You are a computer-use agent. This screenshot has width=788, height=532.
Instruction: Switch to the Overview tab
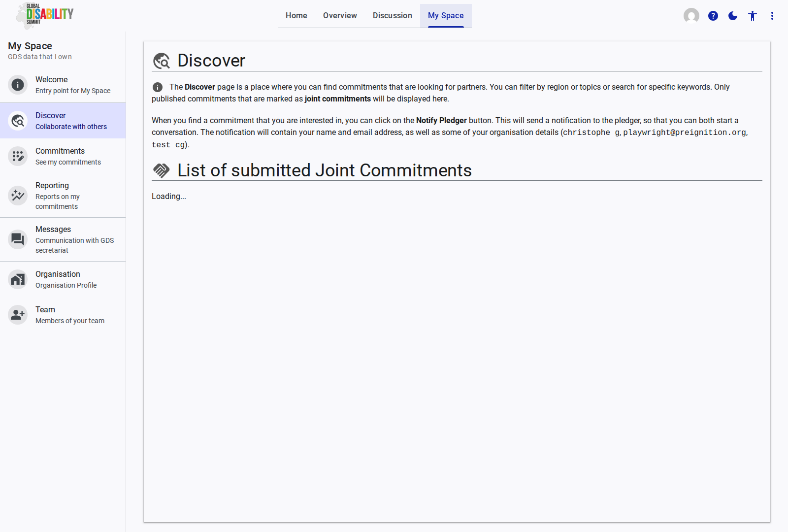pyautogui.click(x=340, y=16)
